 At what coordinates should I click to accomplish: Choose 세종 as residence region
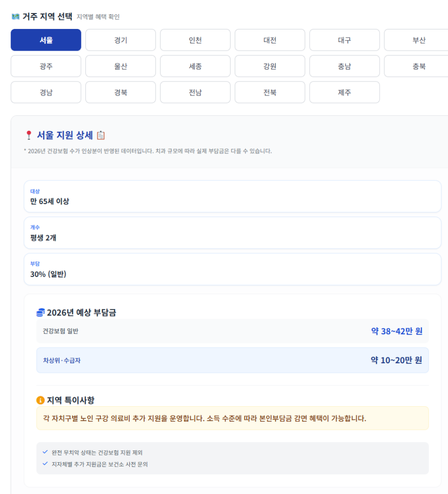(195, 66)
